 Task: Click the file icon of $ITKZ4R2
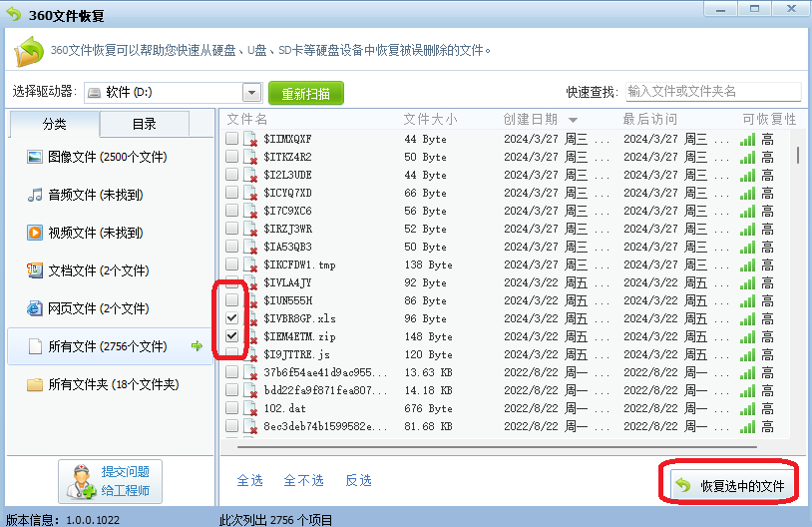(x=250, y=157)
